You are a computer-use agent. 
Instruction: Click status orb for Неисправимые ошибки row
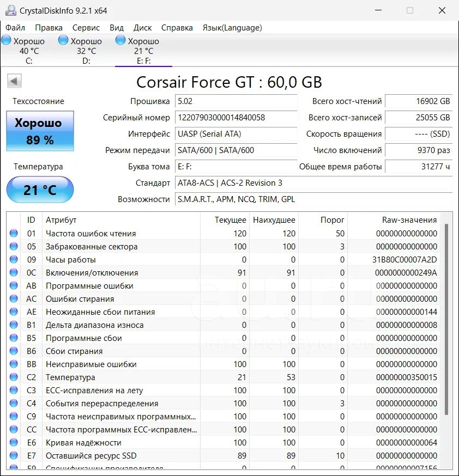(x=14, y=364)
